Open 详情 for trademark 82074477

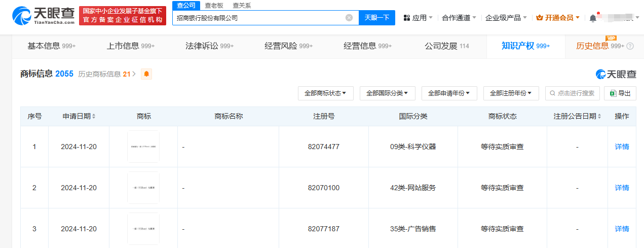622,147
